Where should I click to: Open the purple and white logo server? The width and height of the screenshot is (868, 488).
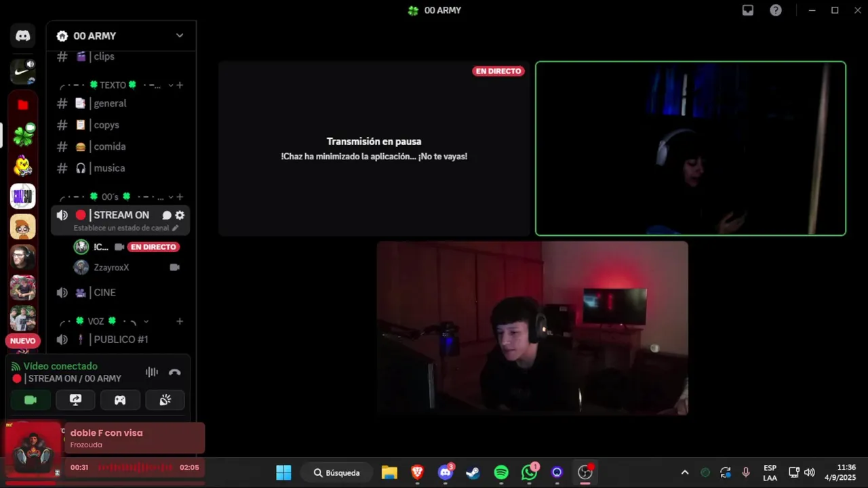tap(23, 196)
